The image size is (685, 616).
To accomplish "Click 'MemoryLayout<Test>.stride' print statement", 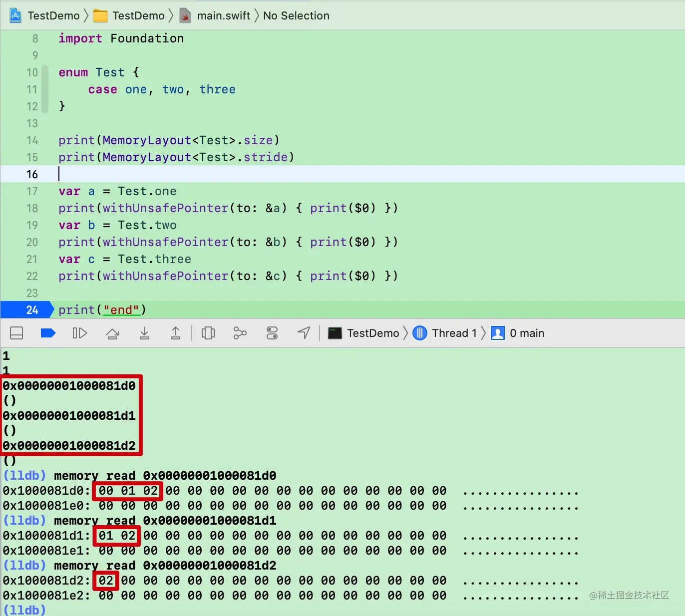I will (176, 157).
